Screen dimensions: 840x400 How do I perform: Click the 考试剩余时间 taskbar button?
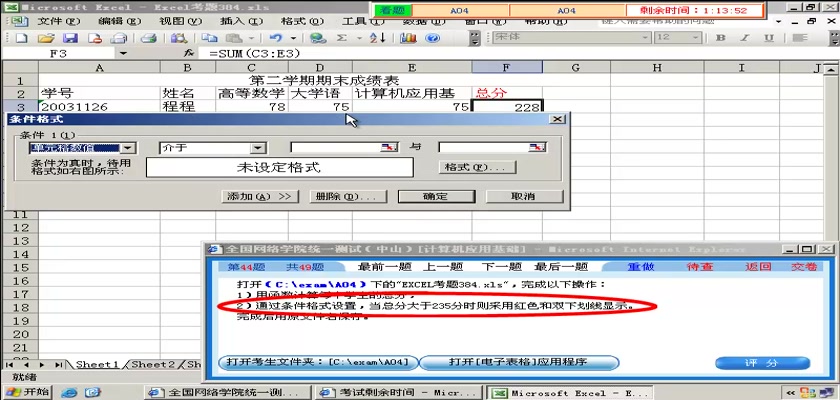[399, 393]
